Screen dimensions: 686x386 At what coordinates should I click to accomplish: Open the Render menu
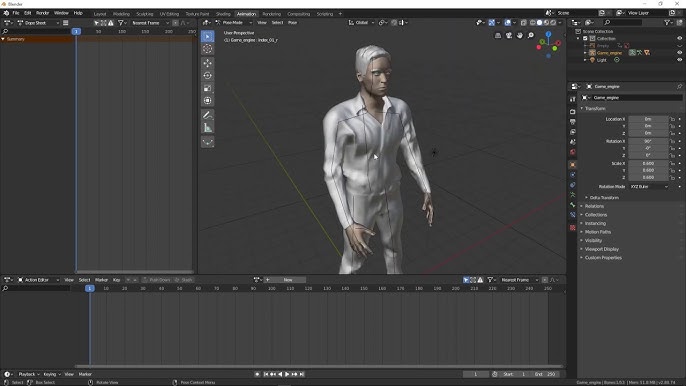(x=42, y=13)
